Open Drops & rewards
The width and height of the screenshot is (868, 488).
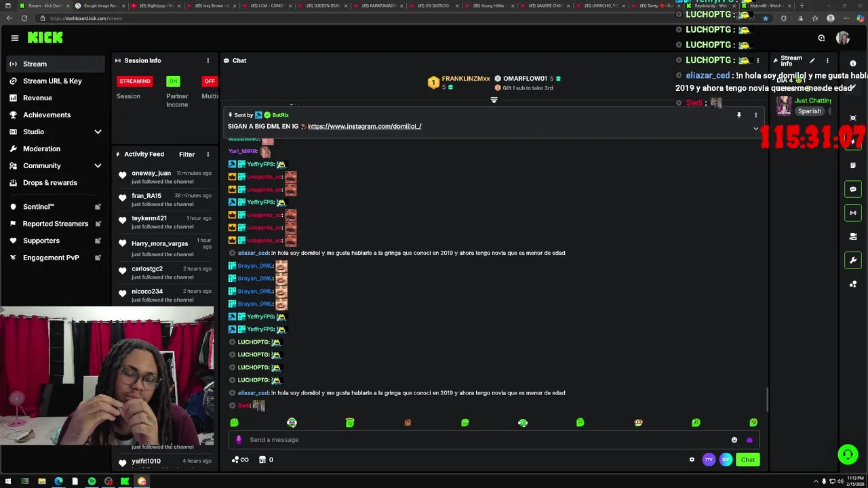tap(50, 182)
